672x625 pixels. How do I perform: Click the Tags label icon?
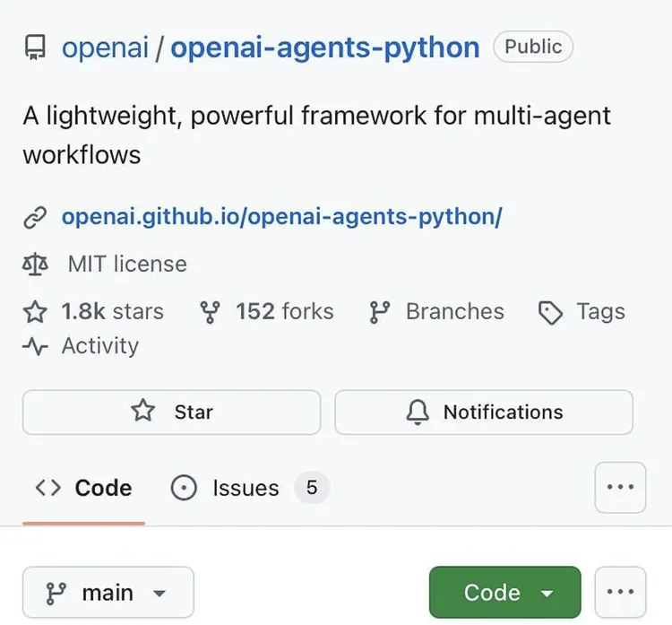(x=550, y=312)
